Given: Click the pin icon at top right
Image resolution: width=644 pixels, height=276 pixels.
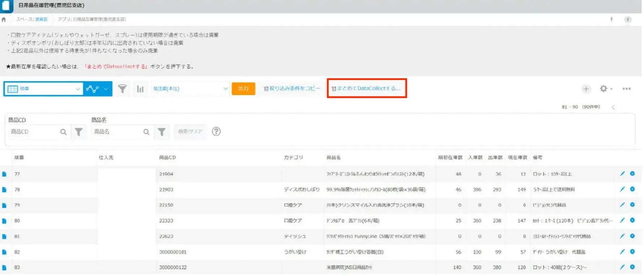Looking at the screenshot, I should click(x=611, y=20).
